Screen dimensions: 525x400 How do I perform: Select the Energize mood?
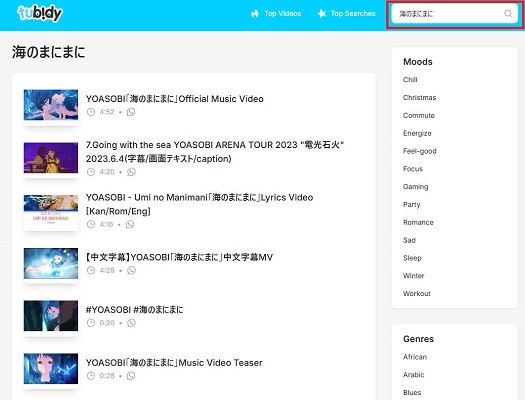click(x=417, y=133)
